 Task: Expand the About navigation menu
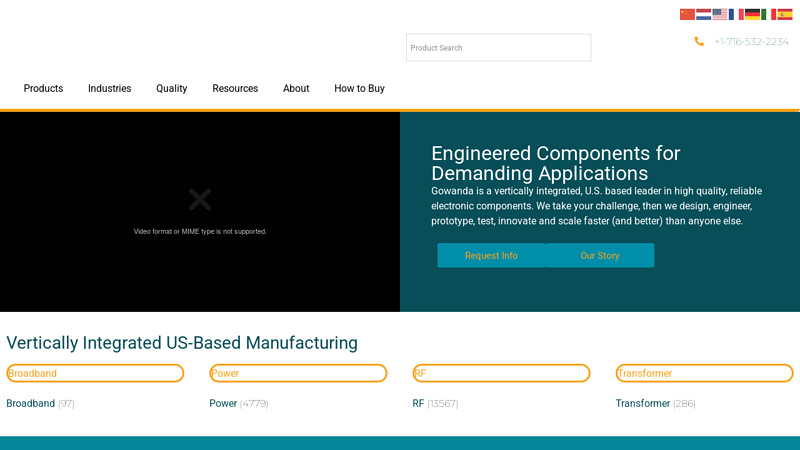coord(296,89)
